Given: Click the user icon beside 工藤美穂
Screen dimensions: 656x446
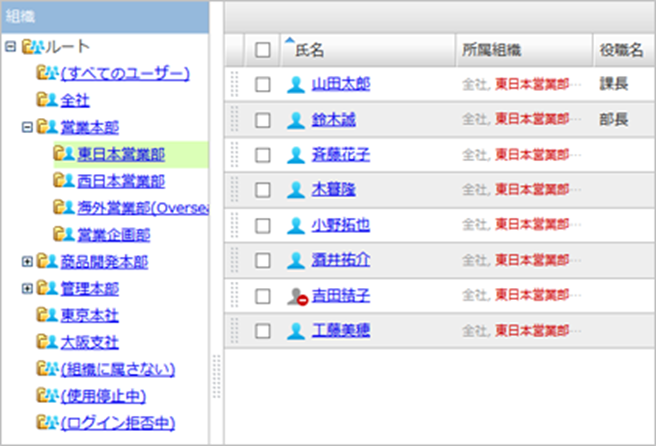Looking at the screenshot, I should point(295,331).
